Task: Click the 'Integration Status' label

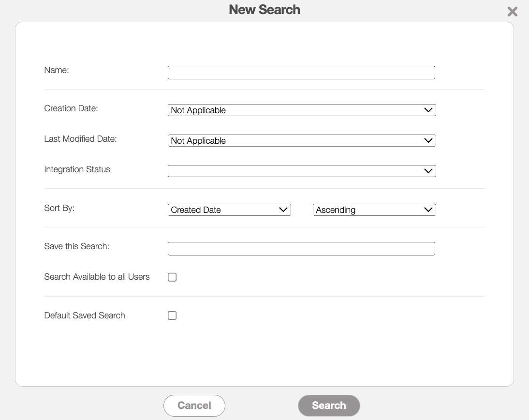Action: pyautogui.click(x=77, y=169)
